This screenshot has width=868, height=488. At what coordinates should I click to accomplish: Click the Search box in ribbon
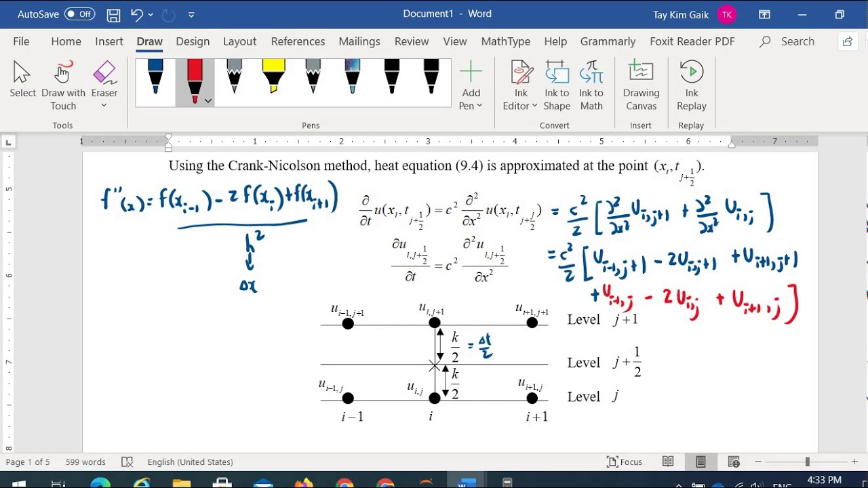[x=787, y=41]
